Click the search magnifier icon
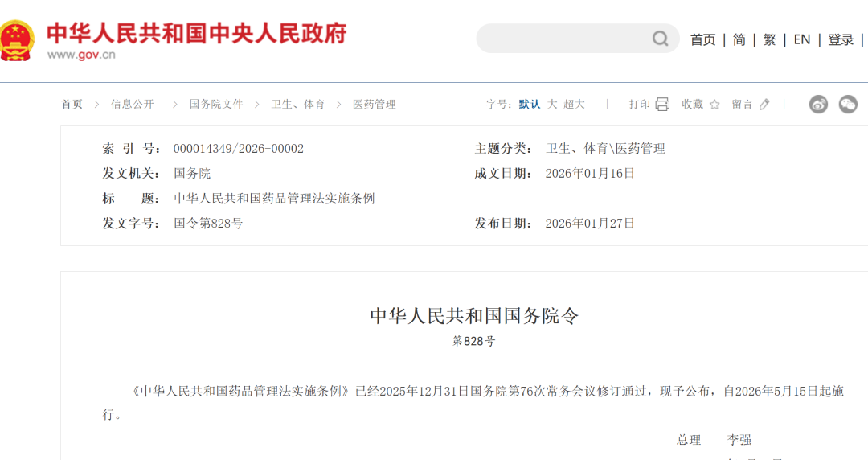Screen dimensions: 868x460 point(660,39)
